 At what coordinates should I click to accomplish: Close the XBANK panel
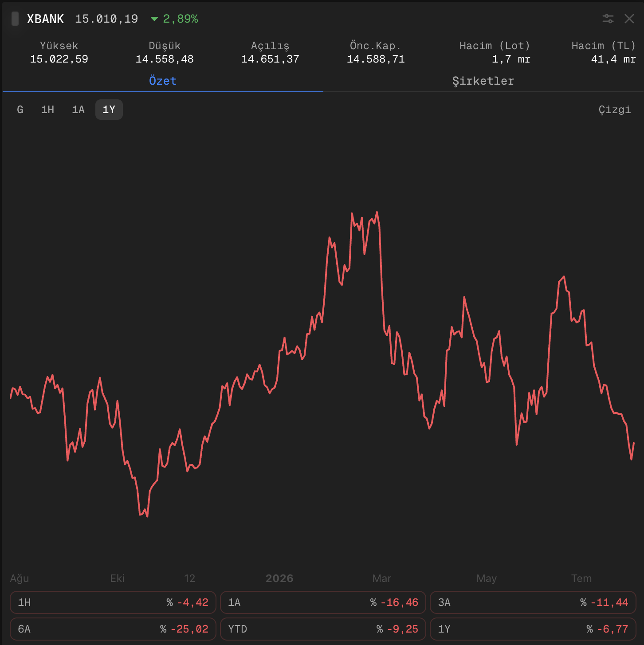click(629, 19)
